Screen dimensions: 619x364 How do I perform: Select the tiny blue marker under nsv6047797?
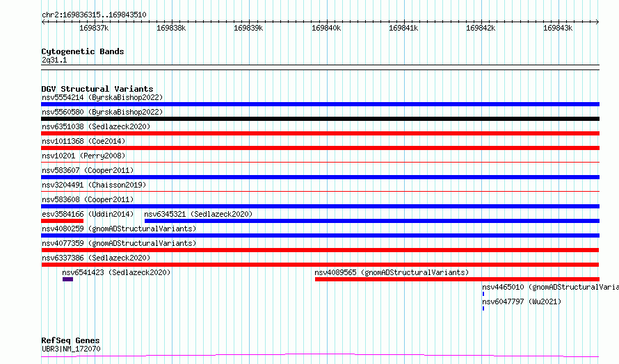tap(483, 308)
